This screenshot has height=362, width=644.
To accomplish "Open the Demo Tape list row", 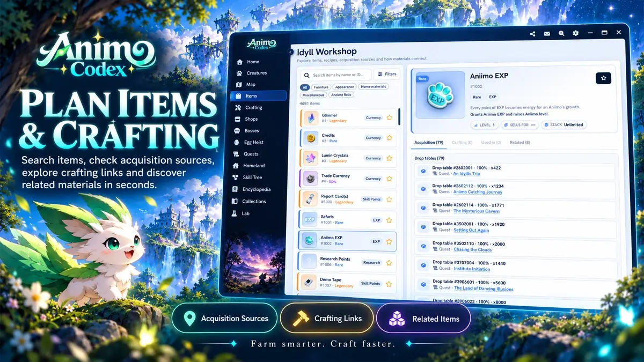I will (x=348, y=283).
